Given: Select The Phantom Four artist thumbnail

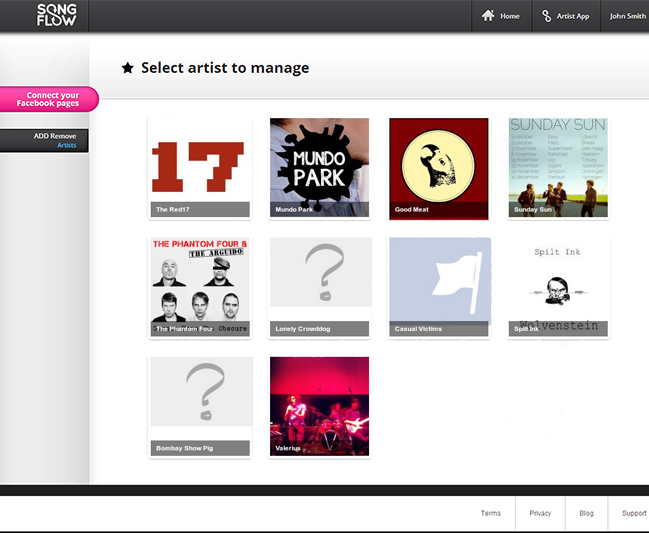Looking at the screenshot, I should pyautogui.click(x=200, y=287).
